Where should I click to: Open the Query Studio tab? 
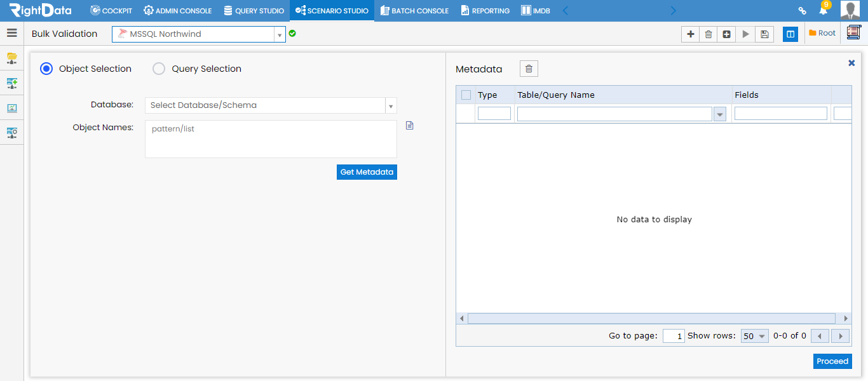(254, 11)
